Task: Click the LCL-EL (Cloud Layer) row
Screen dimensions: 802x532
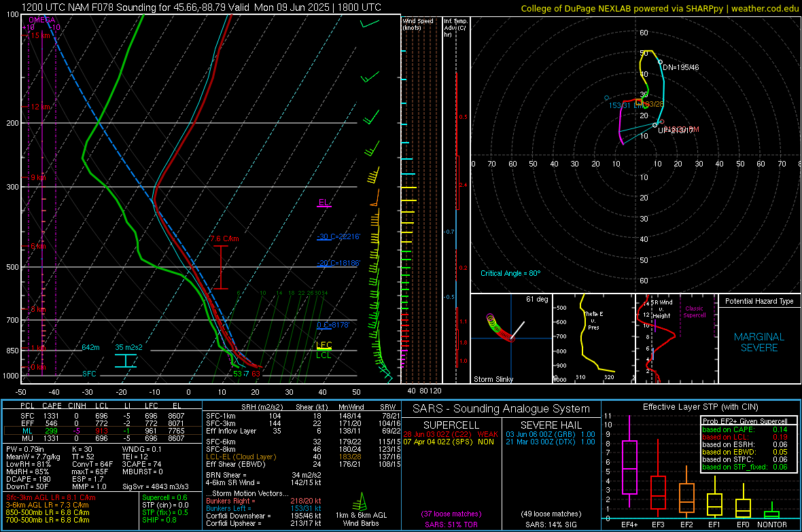Action: pyautogui.click(x=303, y=457)
